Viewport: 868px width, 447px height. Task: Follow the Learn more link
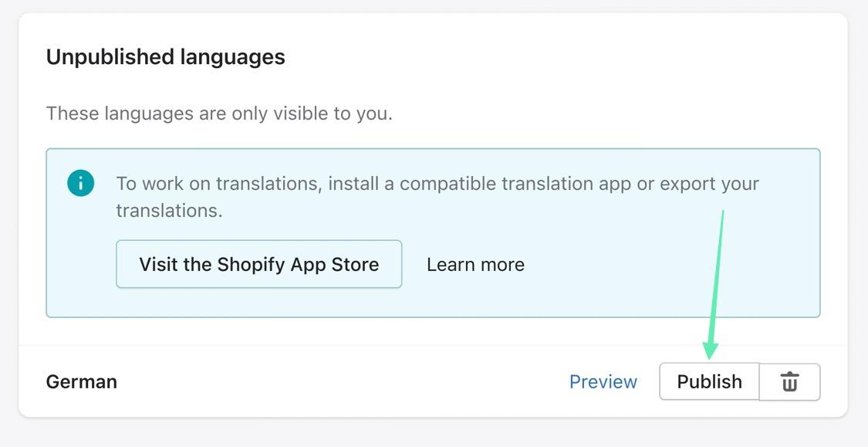pos(475,264)
